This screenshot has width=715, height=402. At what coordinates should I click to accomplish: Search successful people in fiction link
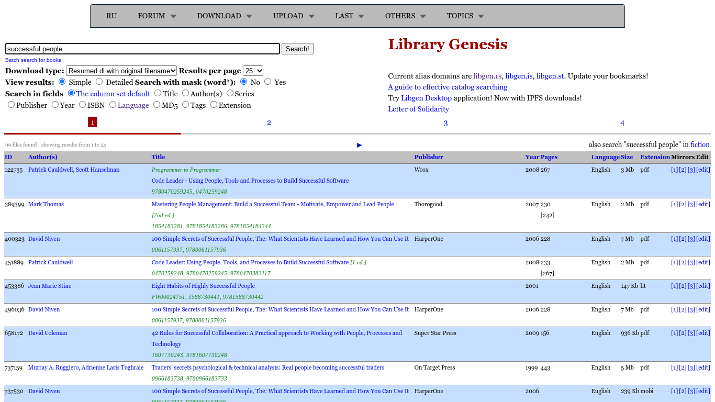699,144
